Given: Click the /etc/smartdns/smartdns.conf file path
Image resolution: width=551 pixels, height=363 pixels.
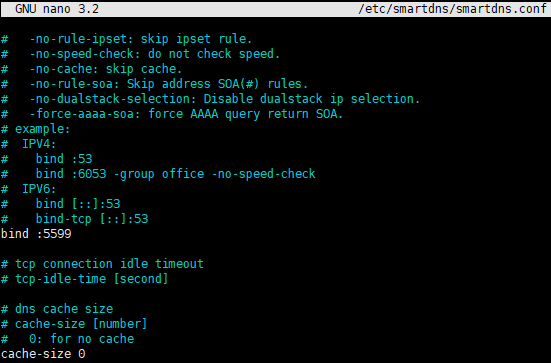Looking at the screenshot, I should pos(453,9).
